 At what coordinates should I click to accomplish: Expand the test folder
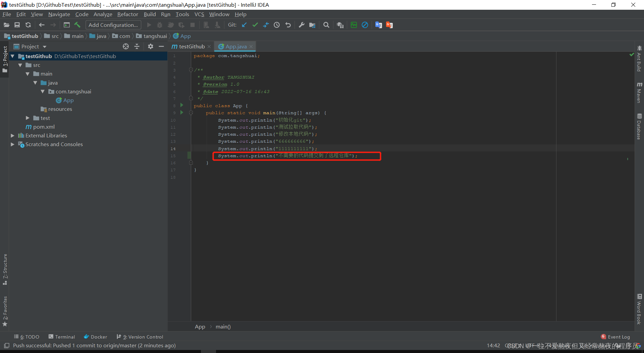[x=28, y=118]
